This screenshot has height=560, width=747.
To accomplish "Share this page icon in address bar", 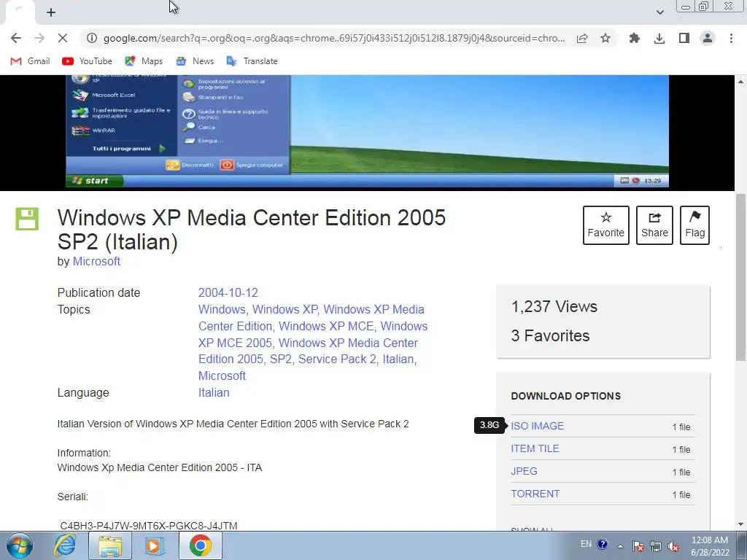I will coord(582,38).
